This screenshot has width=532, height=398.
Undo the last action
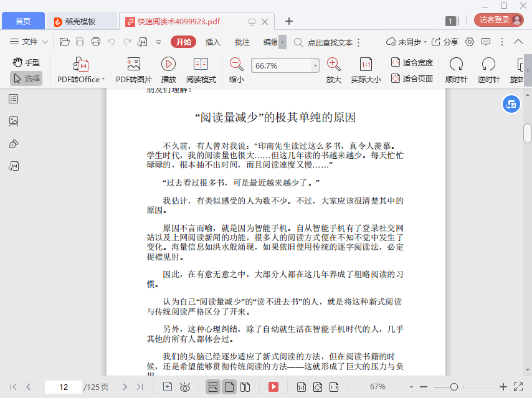pos(112,42)
